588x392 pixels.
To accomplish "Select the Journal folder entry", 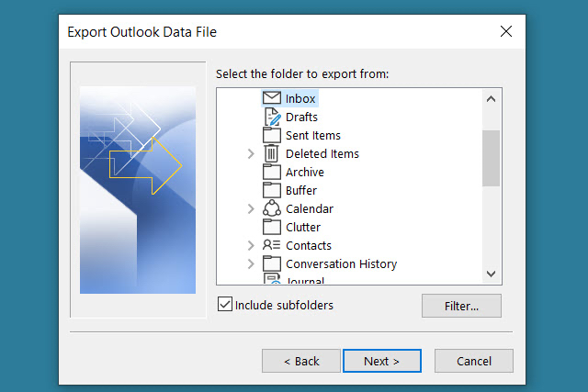I will coord(304,281).
